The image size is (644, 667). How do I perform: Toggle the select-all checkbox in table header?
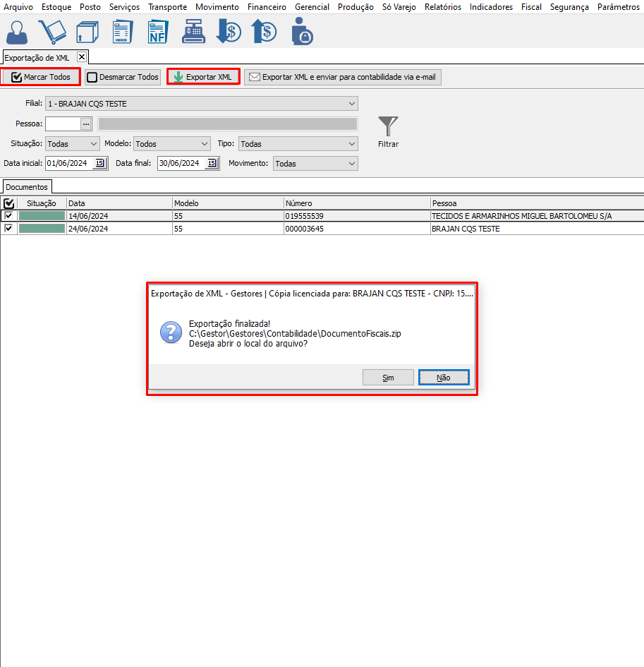click(8, 203)
